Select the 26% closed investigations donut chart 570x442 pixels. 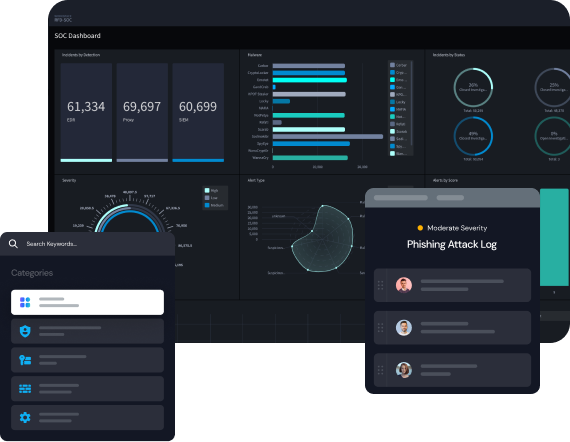tap(473, 87)
